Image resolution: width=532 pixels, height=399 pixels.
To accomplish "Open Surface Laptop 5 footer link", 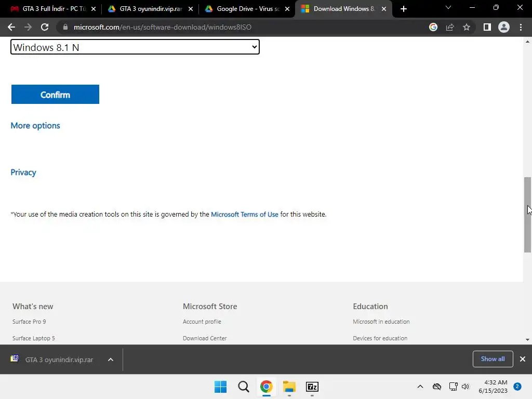I will [34, 338].
